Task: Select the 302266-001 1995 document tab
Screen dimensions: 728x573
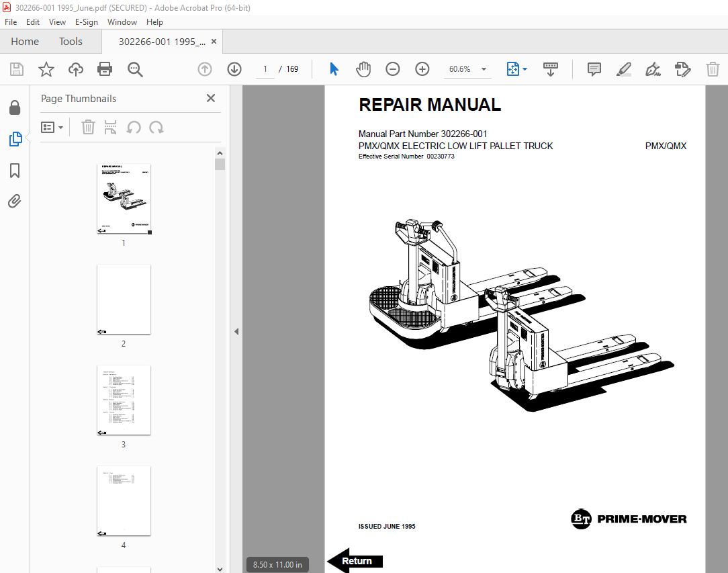Action: (162, 42)
